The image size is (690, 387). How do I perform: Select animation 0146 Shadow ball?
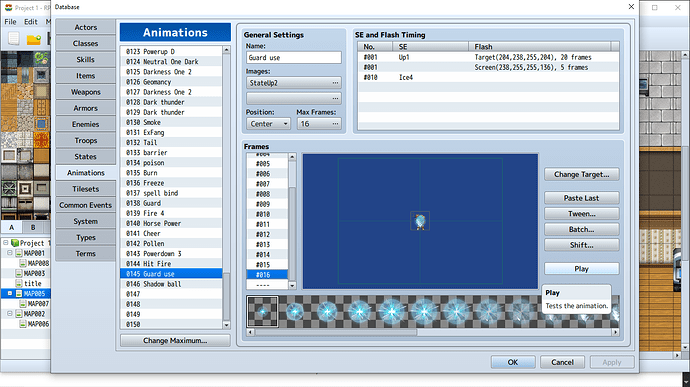[x=171, y=284]
